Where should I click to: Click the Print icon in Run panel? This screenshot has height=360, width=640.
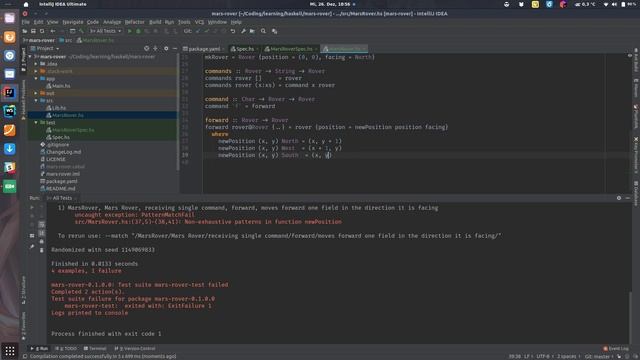point(41,241)
